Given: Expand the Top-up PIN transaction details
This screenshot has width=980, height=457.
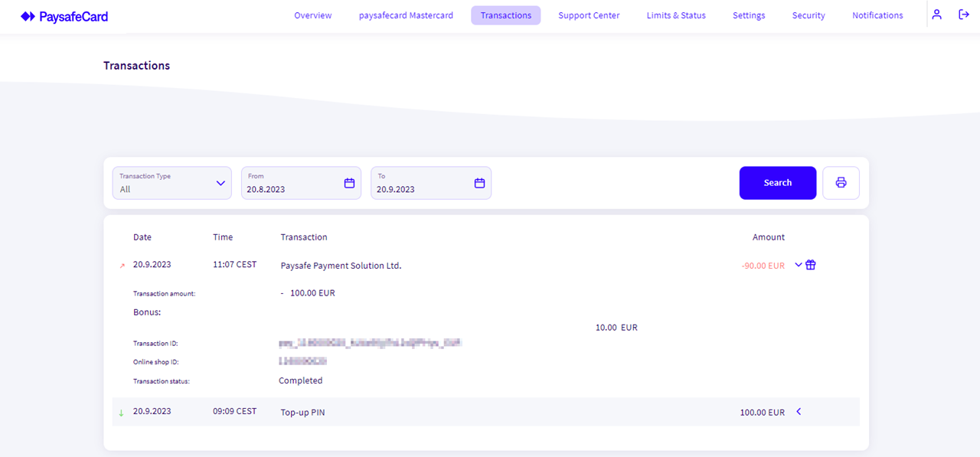Looking at the screenshot, I should [x=799, y=412].
